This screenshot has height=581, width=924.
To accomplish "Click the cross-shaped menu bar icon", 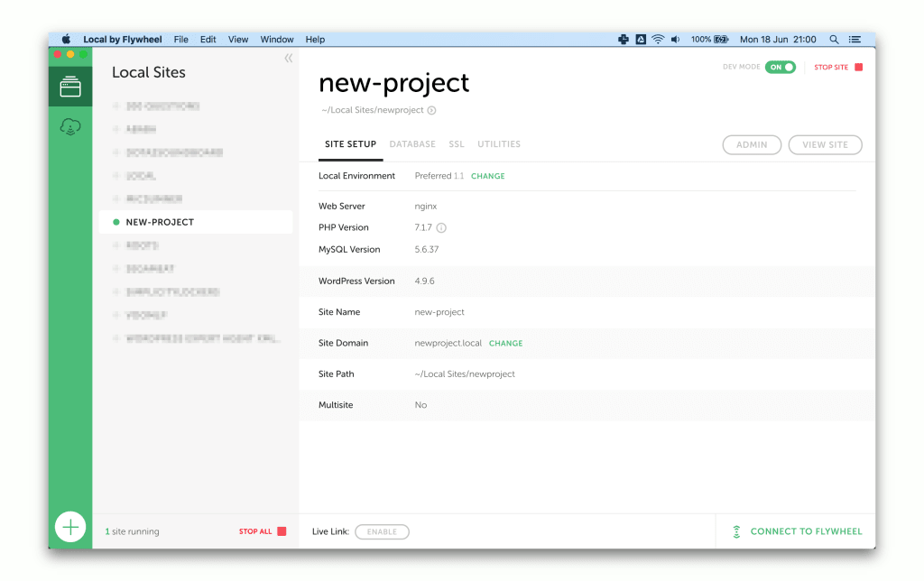I will [x=623, y=40].
